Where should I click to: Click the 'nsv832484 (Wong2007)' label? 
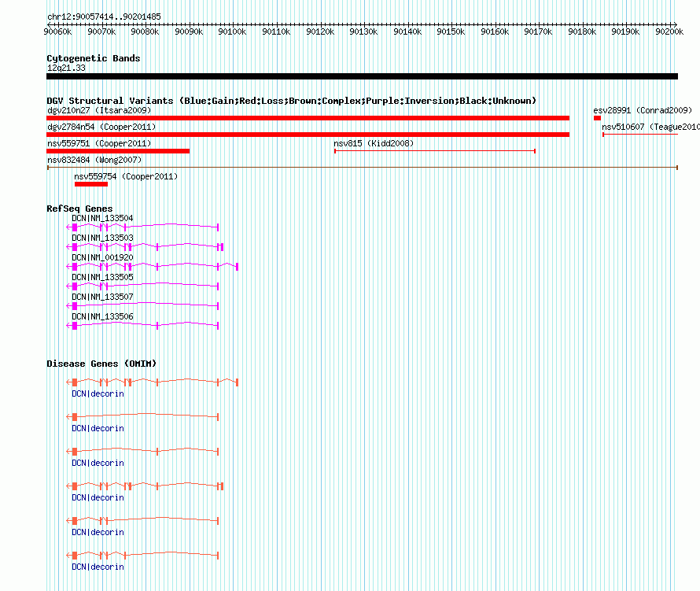point(94,160)
